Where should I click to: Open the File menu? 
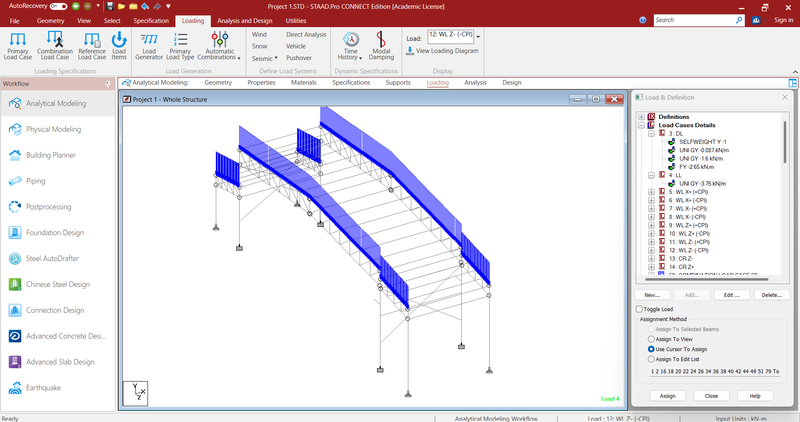(14, 21)
